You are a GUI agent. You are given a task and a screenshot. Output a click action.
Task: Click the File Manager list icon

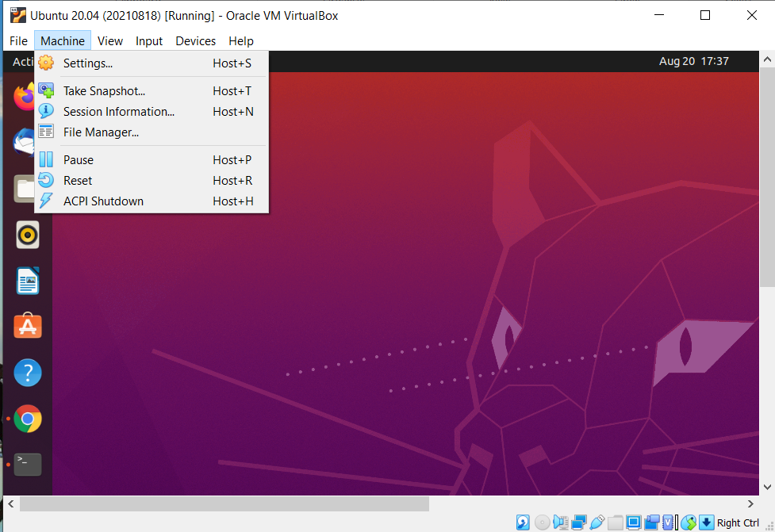tap(46, 132)
